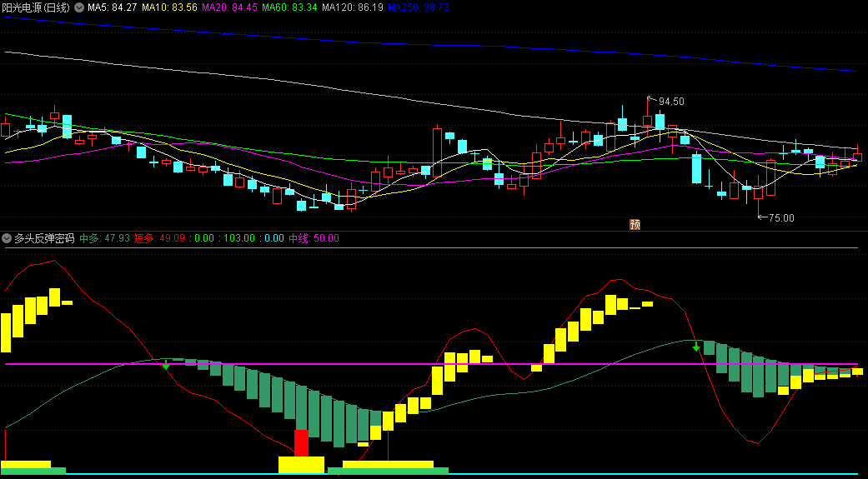Open the orange 预 forecast marker
This screenshot has height=479, width=868.
click(635, 225)
